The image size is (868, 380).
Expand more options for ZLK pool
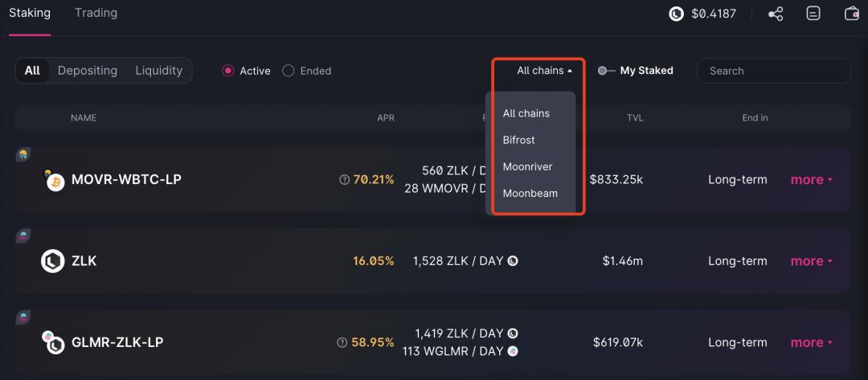[811, 261]
